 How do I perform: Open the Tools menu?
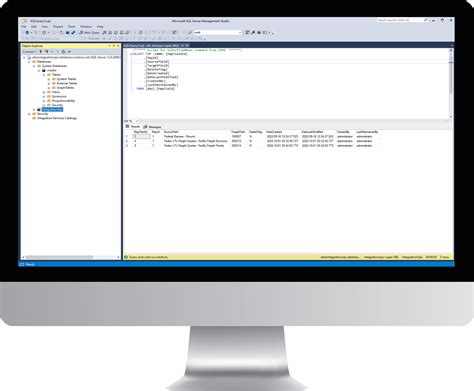click(x=72, y=27)
